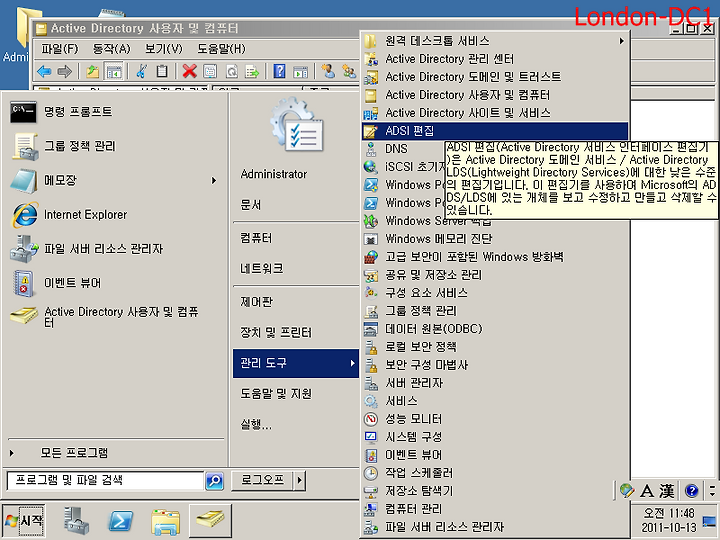Open Active Directory 도메인 및 트러스트
Screen dimensions: 720x540
pos(495,77)
